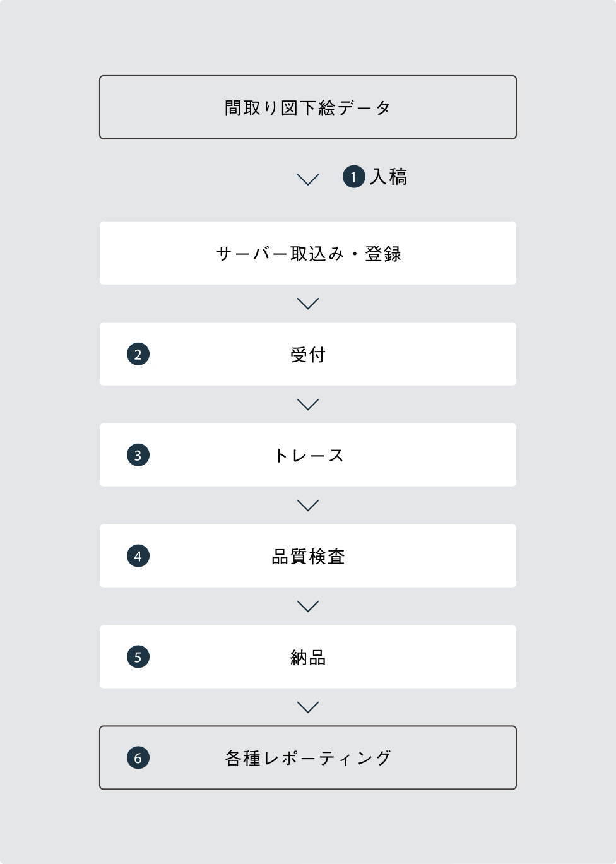Click the 入稿 label text

pos(389,177)
